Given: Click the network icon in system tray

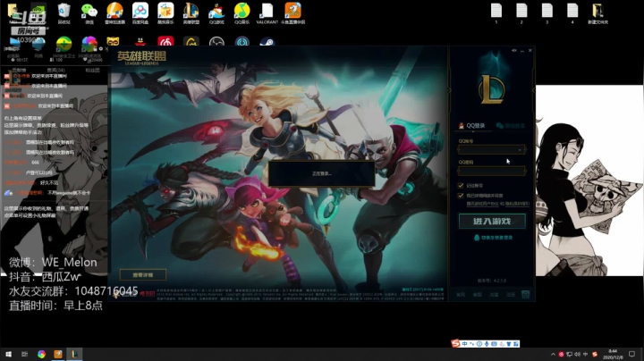Looking at the screenshot, I should pyautogui.click(x=569, y=354).
